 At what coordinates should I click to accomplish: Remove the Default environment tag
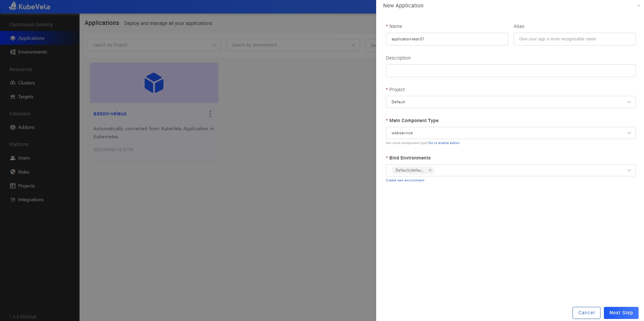(x=430, y=170)
